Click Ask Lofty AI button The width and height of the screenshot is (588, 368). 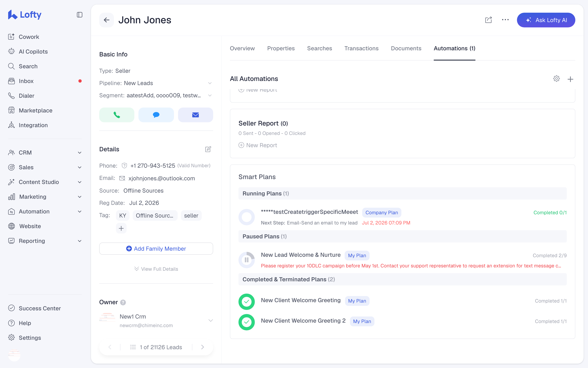tap(546, 20)
